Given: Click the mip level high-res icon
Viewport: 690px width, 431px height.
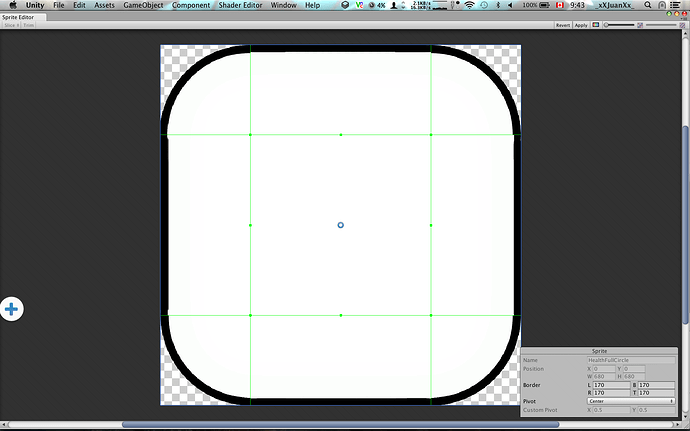Looking at the screenshot, I should [683, 25].
